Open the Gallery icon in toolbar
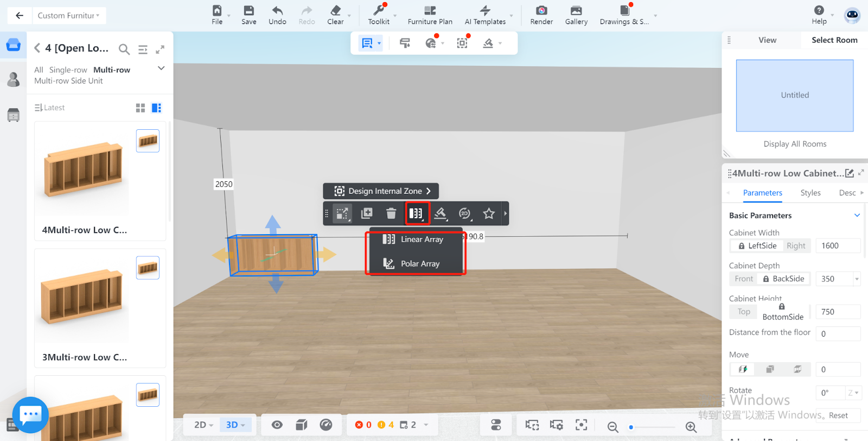 click(576, 11)
